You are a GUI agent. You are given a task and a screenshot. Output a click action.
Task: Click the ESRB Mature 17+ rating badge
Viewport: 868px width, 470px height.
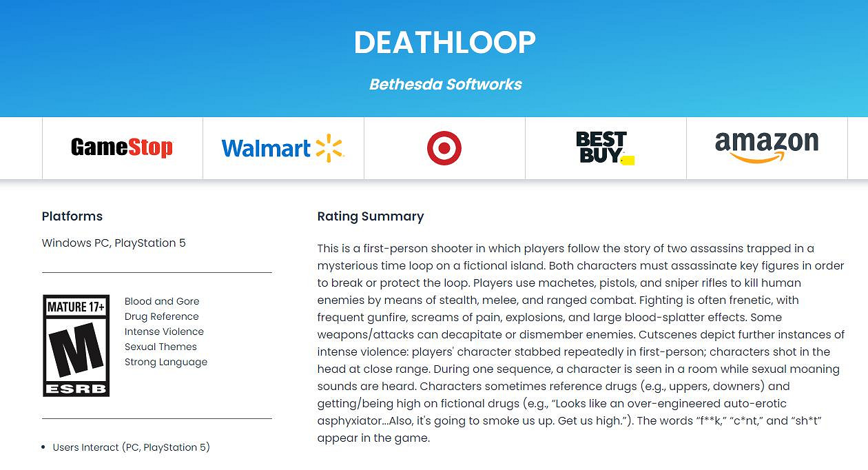[x=76, y=345]
